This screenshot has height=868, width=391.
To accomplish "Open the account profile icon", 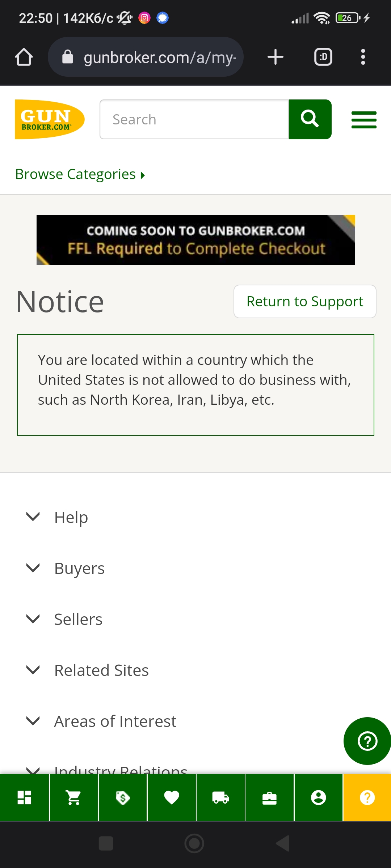I will click(318, 797).
